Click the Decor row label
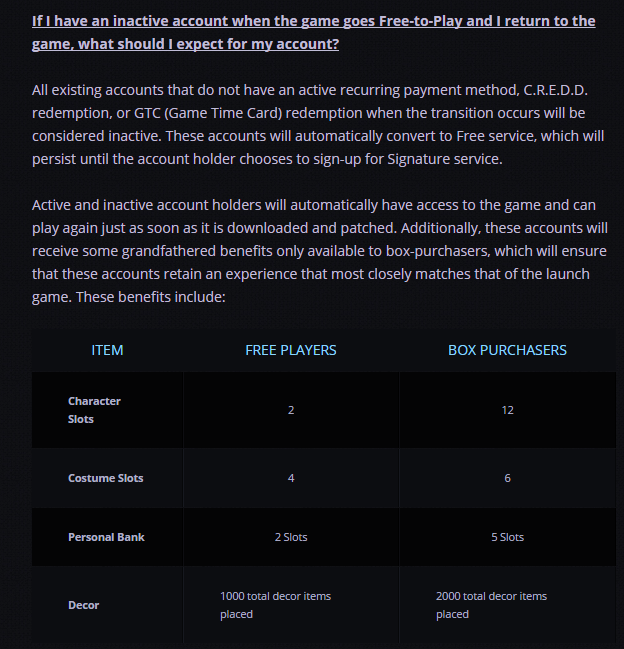The width and height of the screenshot is (624, 649). coord(84,605)
